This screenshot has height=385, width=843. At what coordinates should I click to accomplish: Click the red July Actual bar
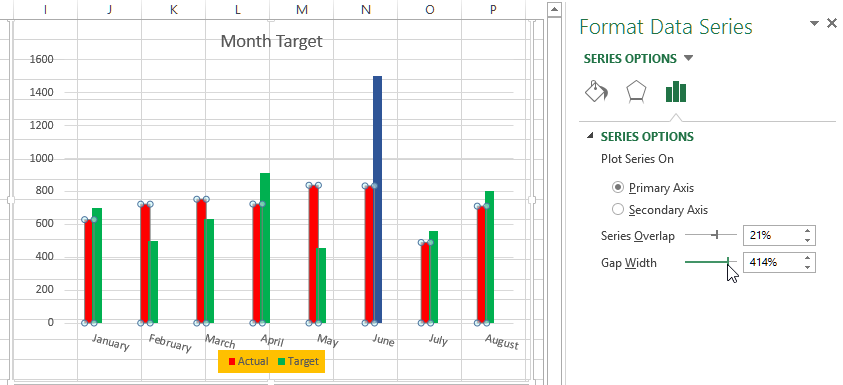pyautogui.click(x=425, y=283)
